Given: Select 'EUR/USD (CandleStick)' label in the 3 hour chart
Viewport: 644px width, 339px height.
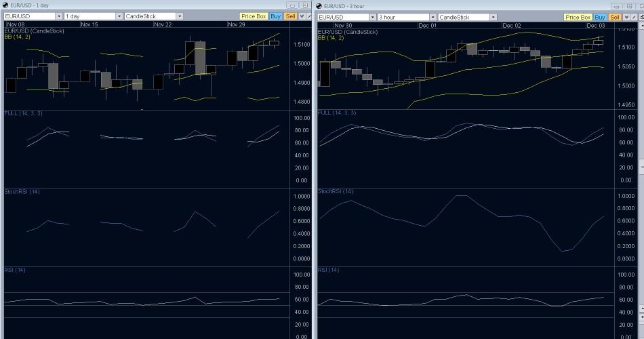Looking at the screenshot, I should click(x=348, y=32).
